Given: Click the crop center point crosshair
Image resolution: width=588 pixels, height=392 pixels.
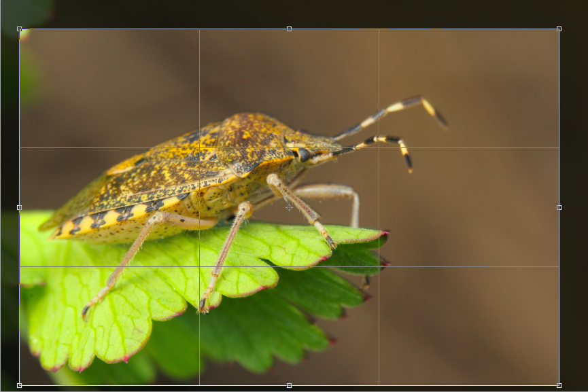Looking at the screenshot, I should 289,208.
